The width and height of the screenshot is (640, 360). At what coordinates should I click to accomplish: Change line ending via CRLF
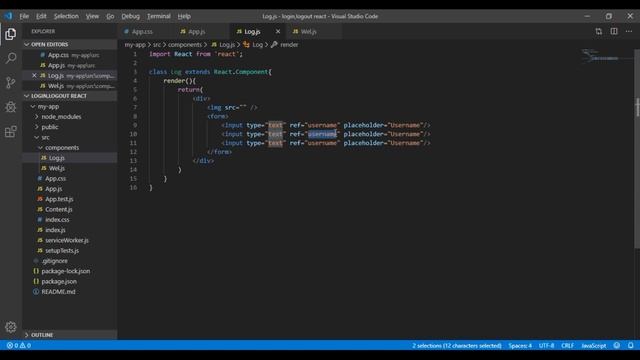coord(567,345)
